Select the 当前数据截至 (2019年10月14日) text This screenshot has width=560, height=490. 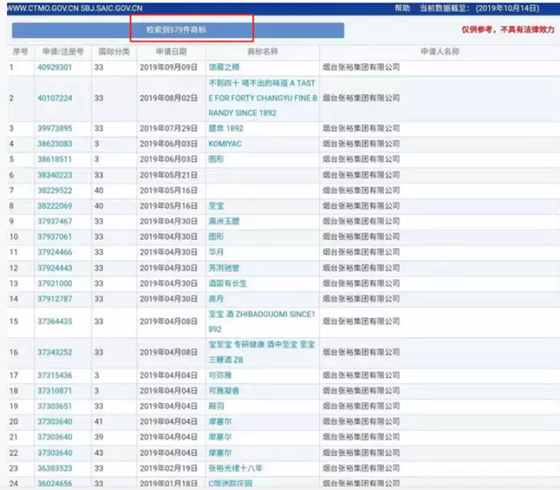(x=480, y=8)
